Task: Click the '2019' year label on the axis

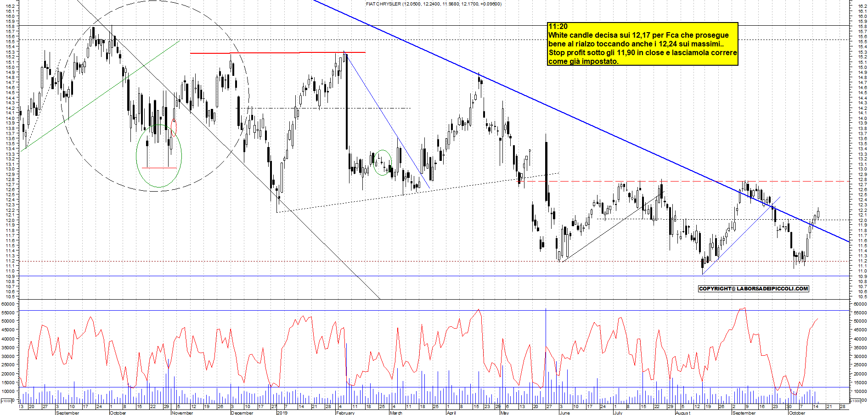Action: (282, 413)
